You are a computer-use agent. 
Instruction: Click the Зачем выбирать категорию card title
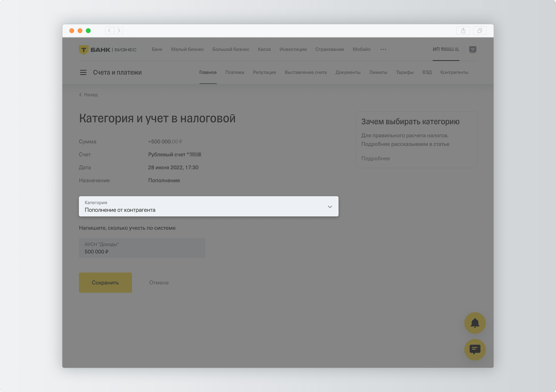click(x=410, y=122)
